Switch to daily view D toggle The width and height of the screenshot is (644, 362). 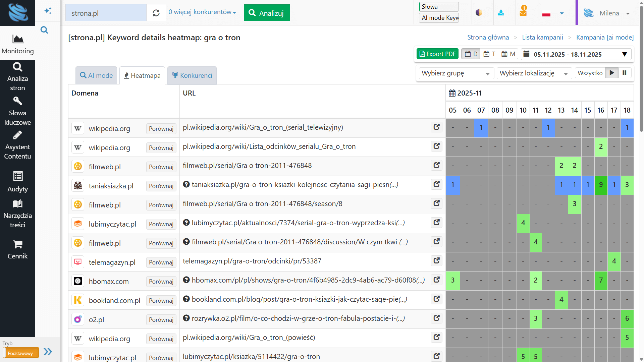pos(471,54)
